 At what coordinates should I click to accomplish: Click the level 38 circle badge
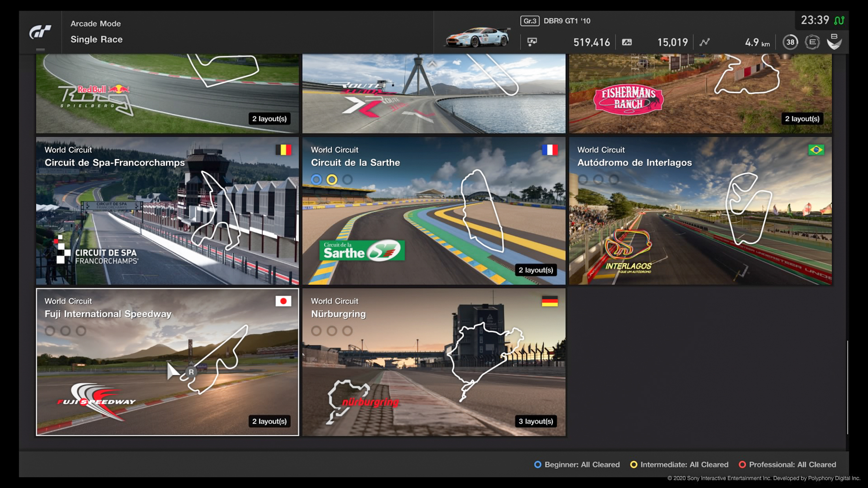pos(790,42)
